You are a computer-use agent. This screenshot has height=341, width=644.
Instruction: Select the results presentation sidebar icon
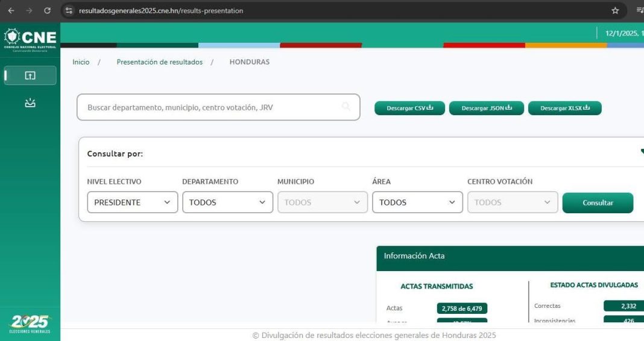[x=30, y=75]
